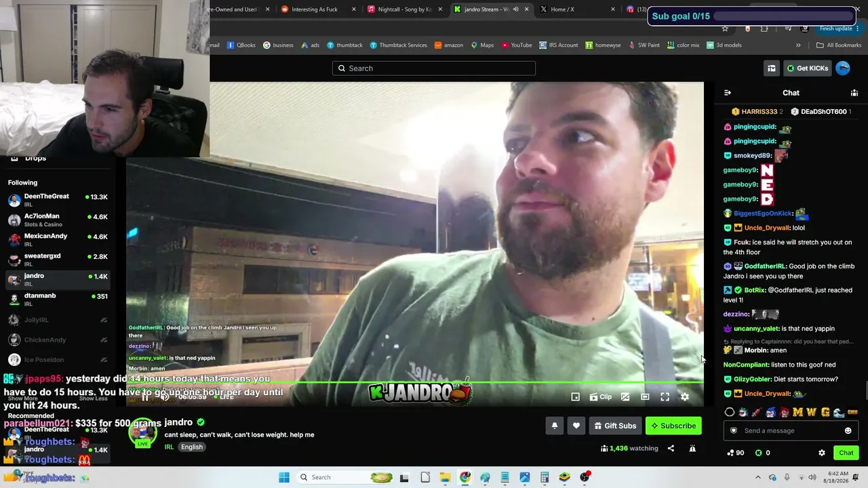This screenshot has width=868, height=488.
Task: Open the user profile avatar menu
Action: click(x=843, y=68)
